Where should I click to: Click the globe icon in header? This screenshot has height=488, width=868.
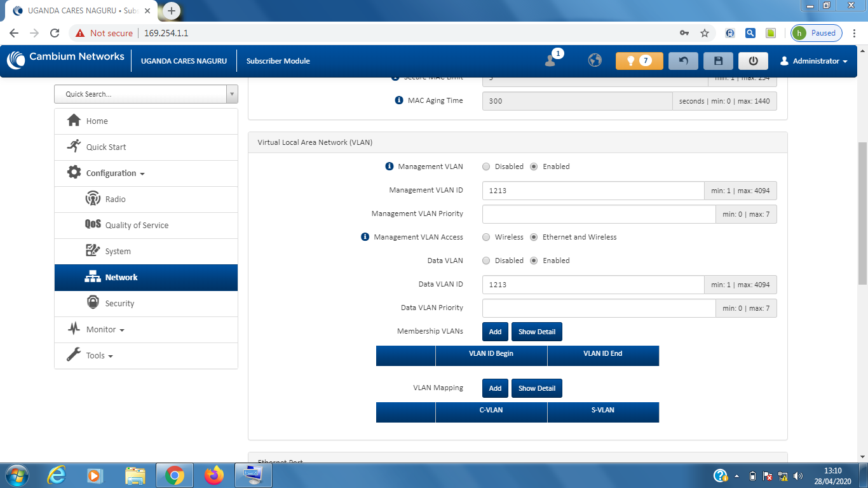coord(595,60)
